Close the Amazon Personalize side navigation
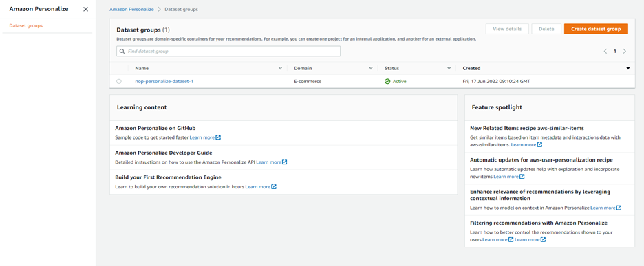 click(x=85, y=9)
